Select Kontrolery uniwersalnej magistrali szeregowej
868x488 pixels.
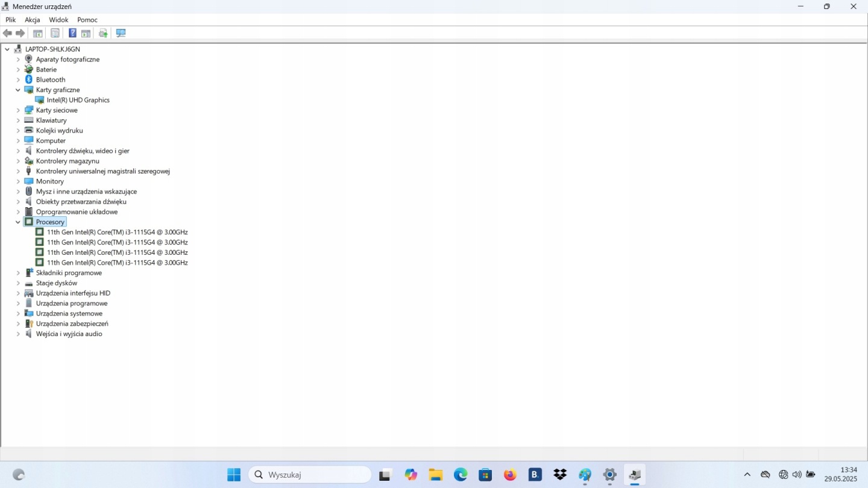(x=103, y=171)
